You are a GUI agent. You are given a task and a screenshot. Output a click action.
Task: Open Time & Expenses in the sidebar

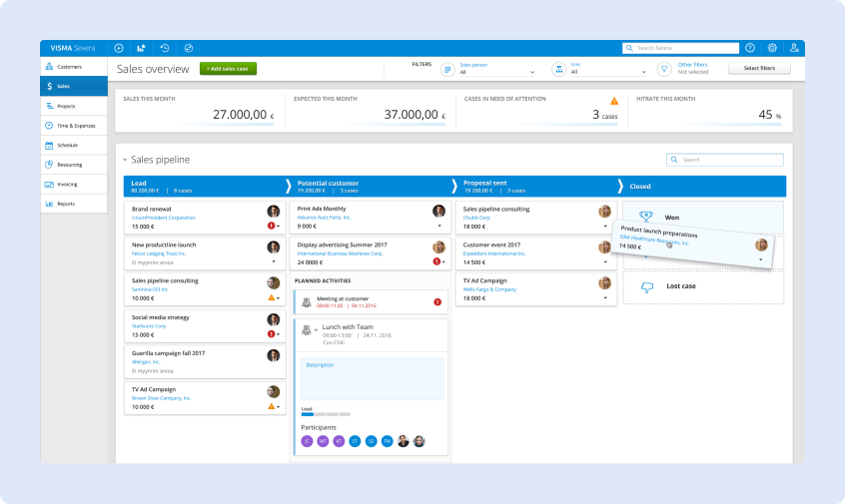pos(74,126)
